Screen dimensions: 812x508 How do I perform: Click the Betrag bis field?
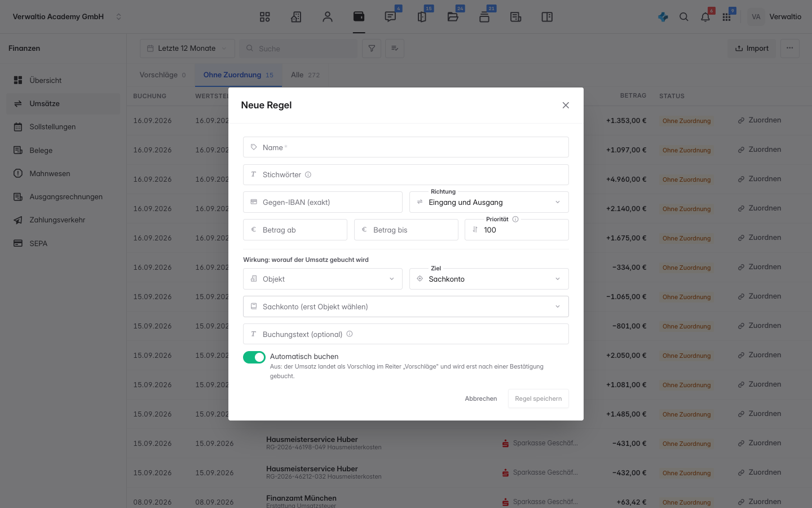[406, 230]
